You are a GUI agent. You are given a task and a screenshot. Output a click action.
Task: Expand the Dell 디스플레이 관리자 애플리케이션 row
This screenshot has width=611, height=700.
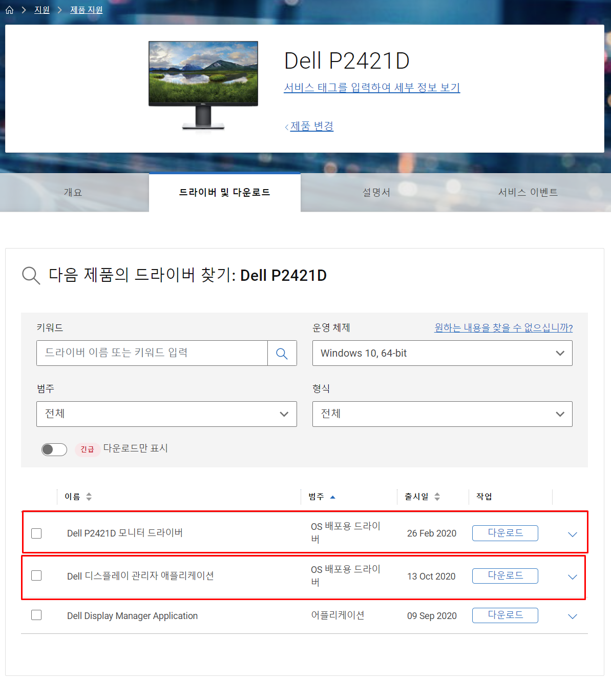[573, 577]
